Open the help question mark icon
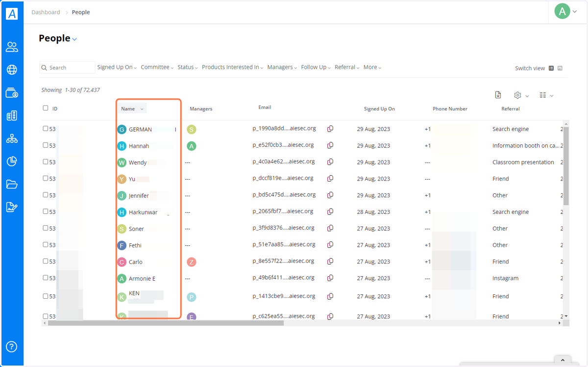Screen dimensions: 588x367 tap(12, 346)
